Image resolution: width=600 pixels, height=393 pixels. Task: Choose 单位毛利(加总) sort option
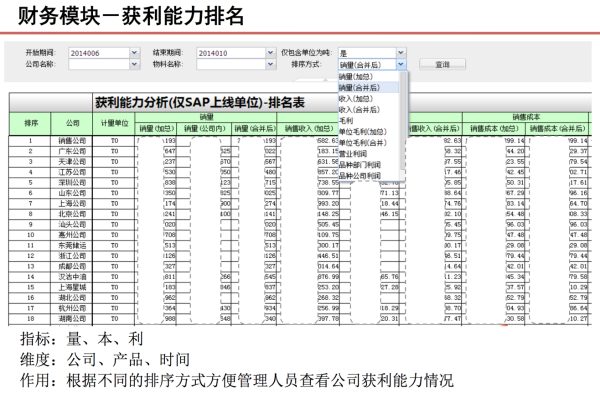point(363,132)
